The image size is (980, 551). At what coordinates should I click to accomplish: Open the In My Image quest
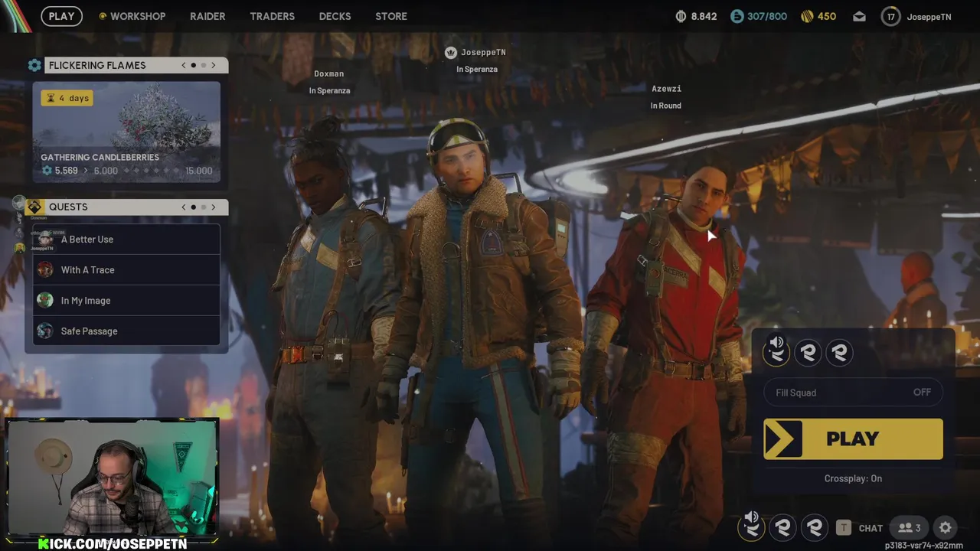[x=126, y=301]
